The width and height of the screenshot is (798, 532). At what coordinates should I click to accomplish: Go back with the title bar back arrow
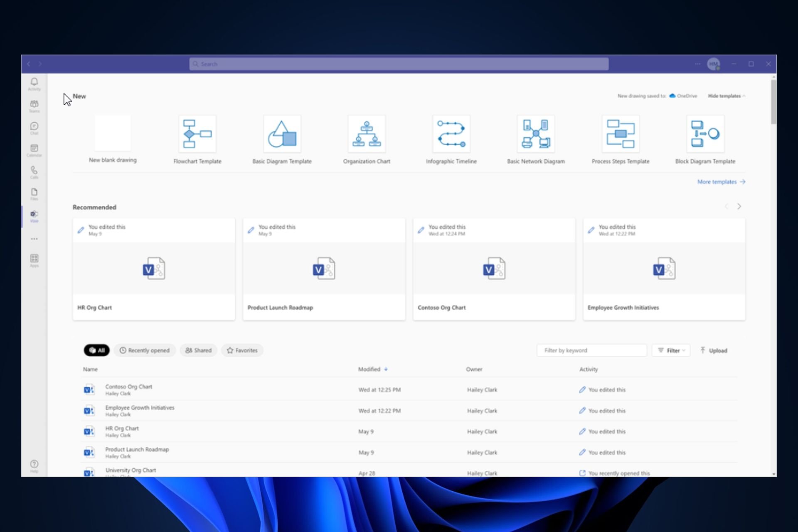29,64
